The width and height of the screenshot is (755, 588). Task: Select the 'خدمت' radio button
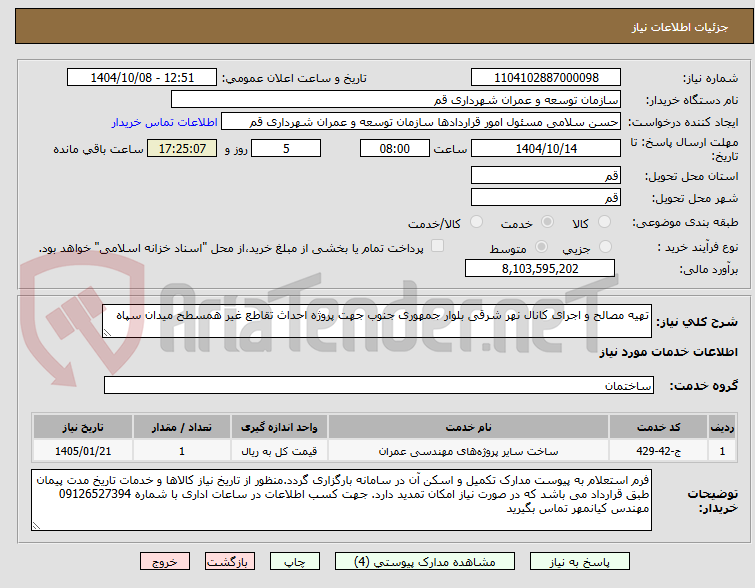coord(547,222)
